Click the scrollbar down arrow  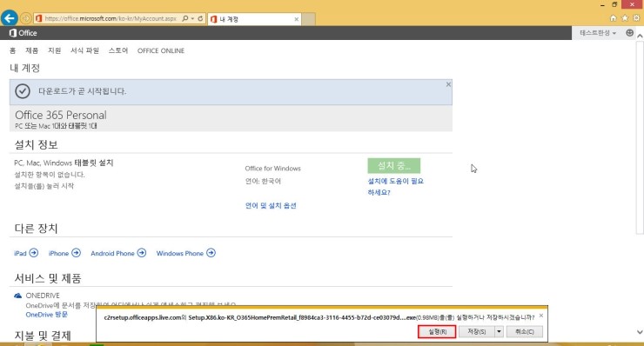(640, 332)
